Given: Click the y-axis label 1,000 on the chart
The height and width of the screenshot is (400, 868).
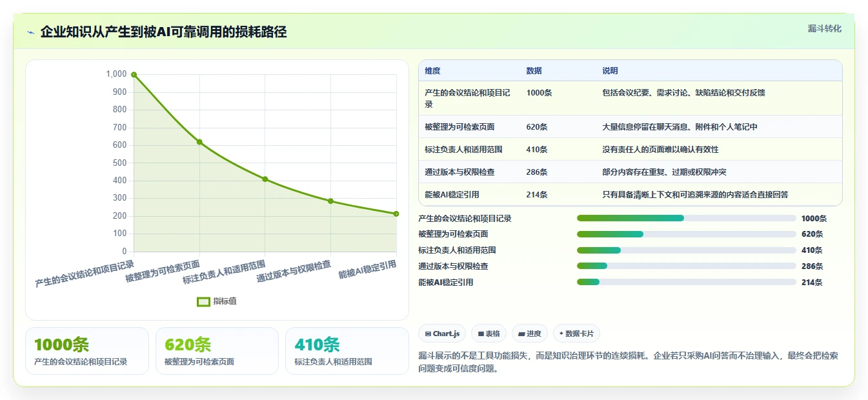Looking at the screenshot, I should click(x=116, y=74).
